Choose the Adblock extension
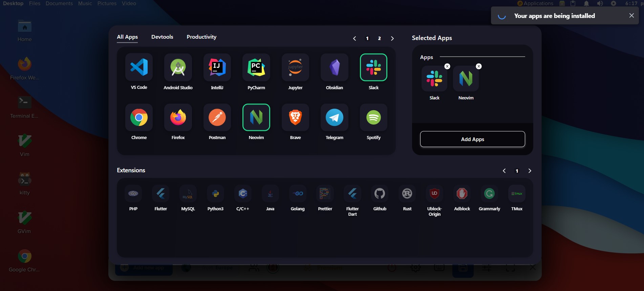This screenshot has height=291, width=644. [x=462, y=194]
